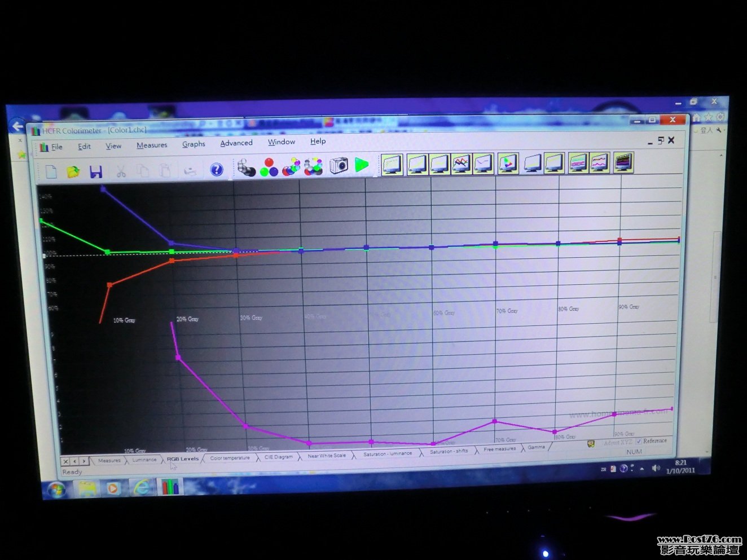Viewport: 747px width, 560px height.
Task: Open Internet Explorer from the taskbar
Action: [142, 487]
